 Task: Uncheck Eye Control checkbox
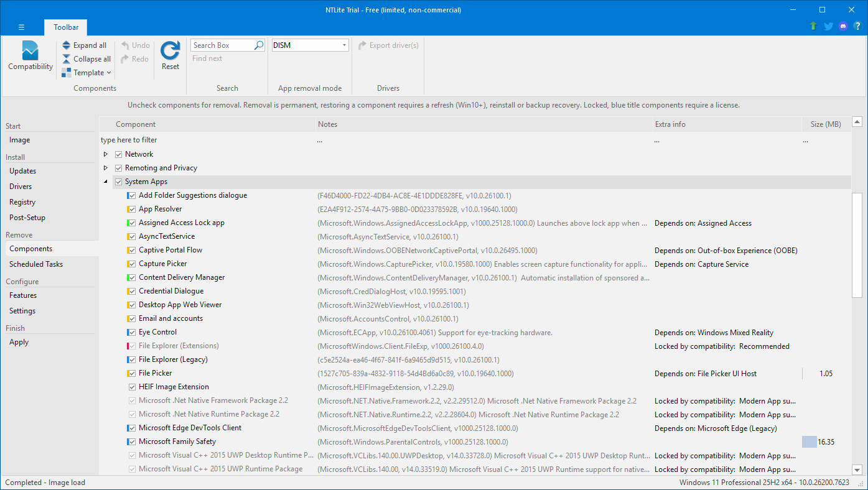coord(132,332)
